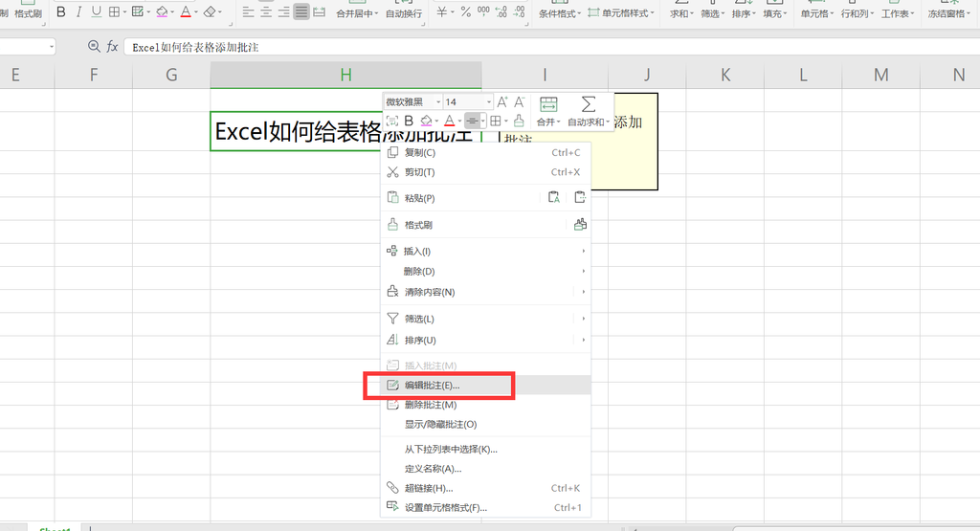Apply ribbon fill color bucket
Viewport: 980px width, 531px height.
[162, 11]
